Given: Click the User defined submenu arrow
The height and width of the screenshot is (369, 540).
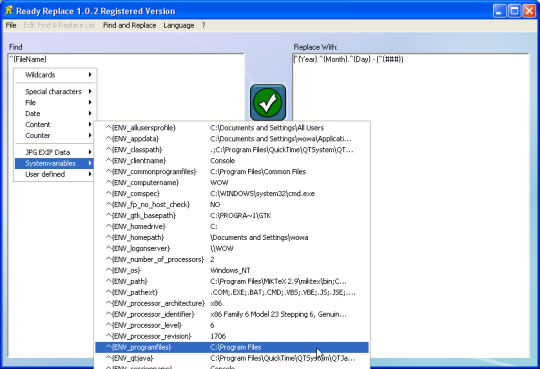Looking at the screenshot, I should tap(90, 174).
